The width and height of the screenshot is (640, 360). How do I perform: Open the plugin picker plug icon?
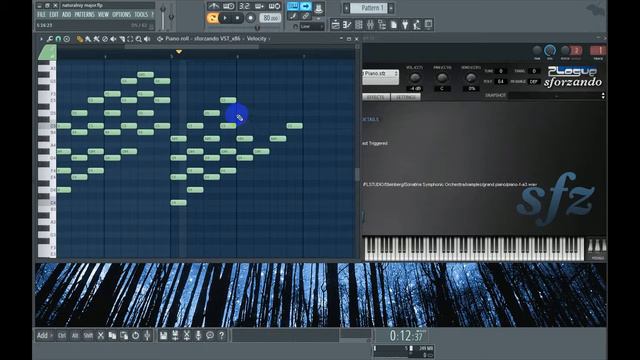click(405, 25)
